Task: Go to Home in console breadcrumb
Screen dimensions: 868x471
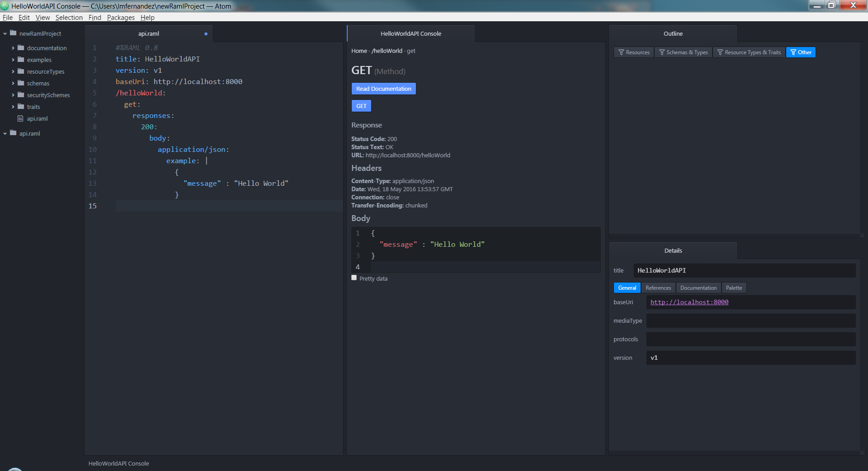Action: 359,51
